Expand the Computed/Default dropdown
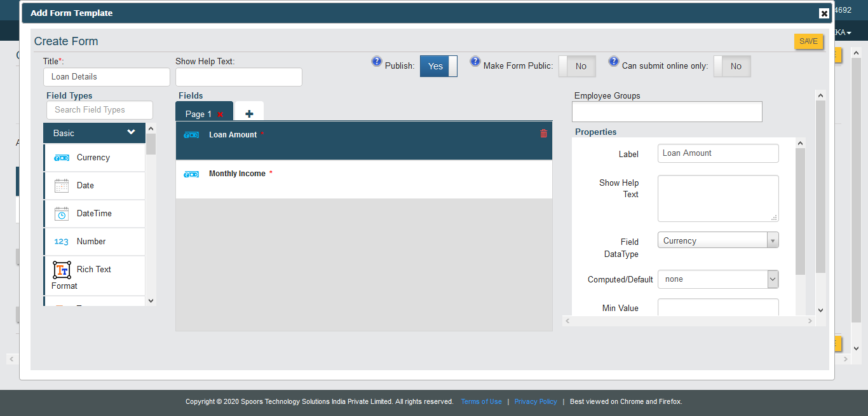This screenshot has width=868, height=416. 718,279
